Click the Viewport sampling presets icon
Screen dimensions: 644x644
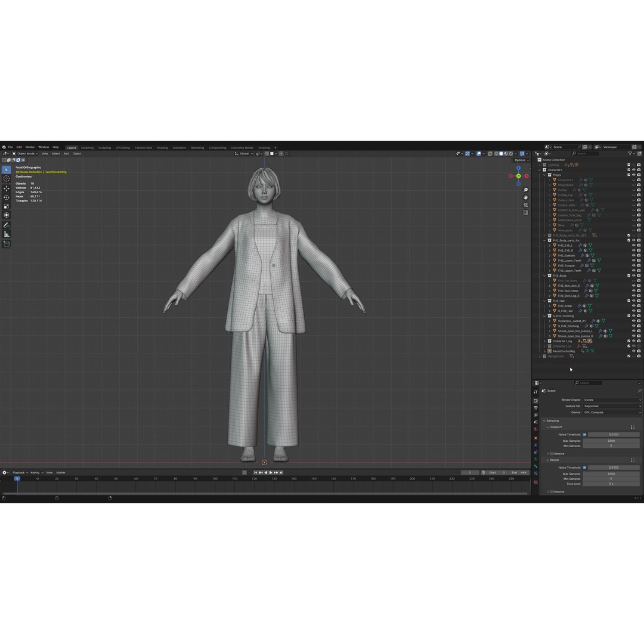pos(633,427)
